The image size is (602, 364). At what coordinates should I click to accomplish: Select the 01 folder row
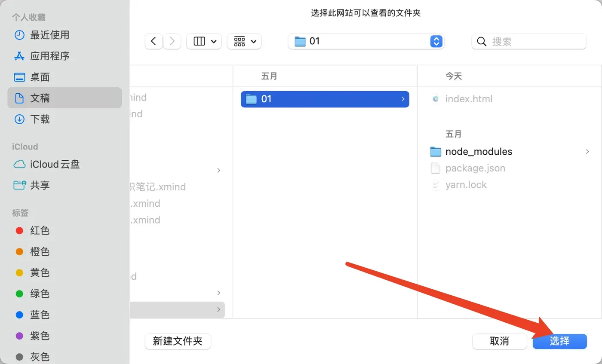[325, 99]
